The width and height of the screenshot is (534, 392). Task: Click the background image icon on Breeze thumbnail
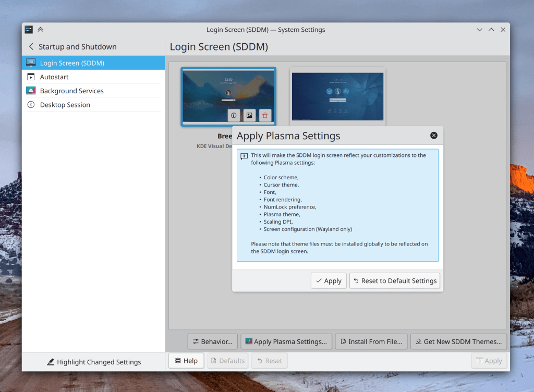tap(249, 116)
